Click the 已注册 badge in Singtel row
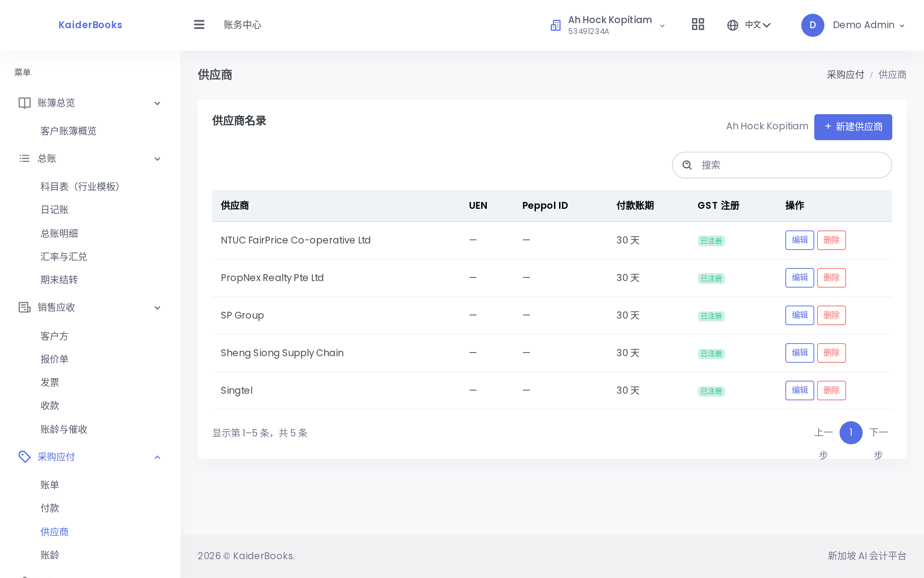This screenshot has width=924, height=578. pyautogui.click(x=711, y=391)
